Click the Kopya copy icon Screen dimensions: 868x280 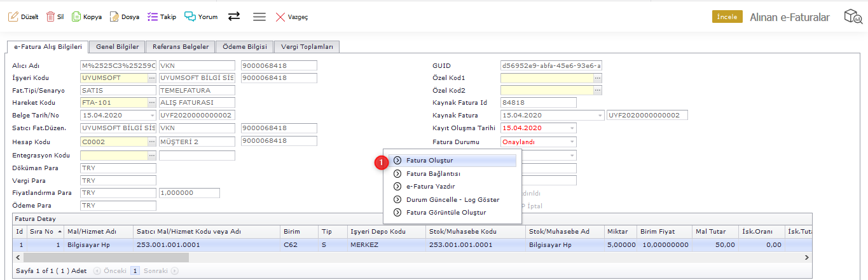click(x=76, y=17)
